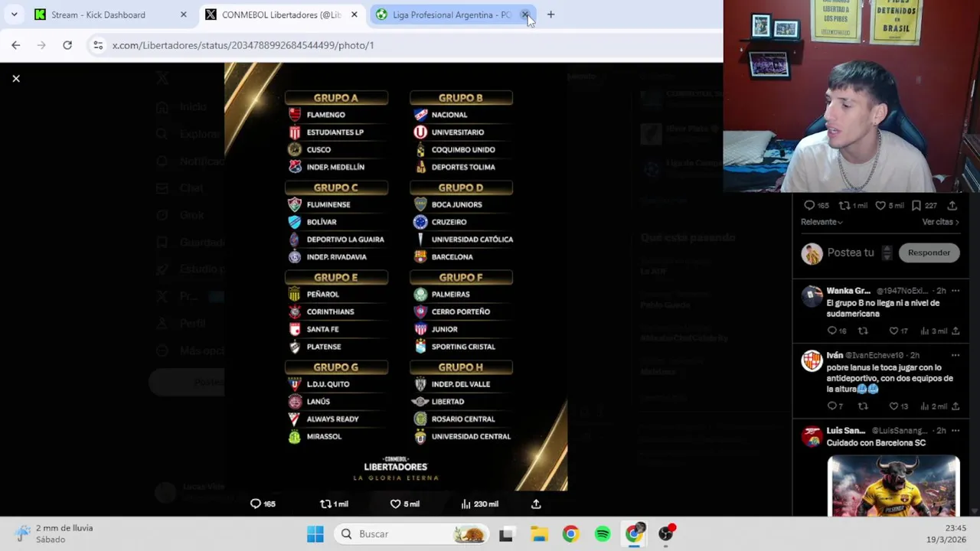980x551 pixels.
Task: View stats 3 mil on Wanka comment
Action: pyautogui.click(x=934, y=331)
